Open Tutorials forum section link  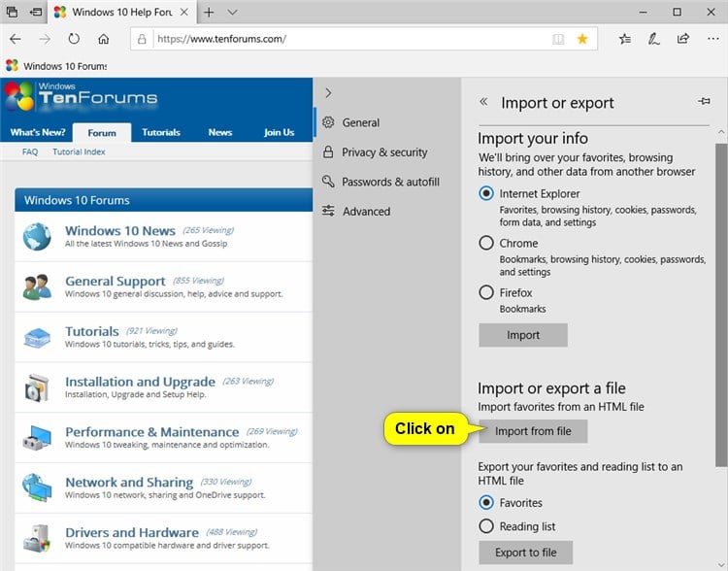tap(92, 331)
